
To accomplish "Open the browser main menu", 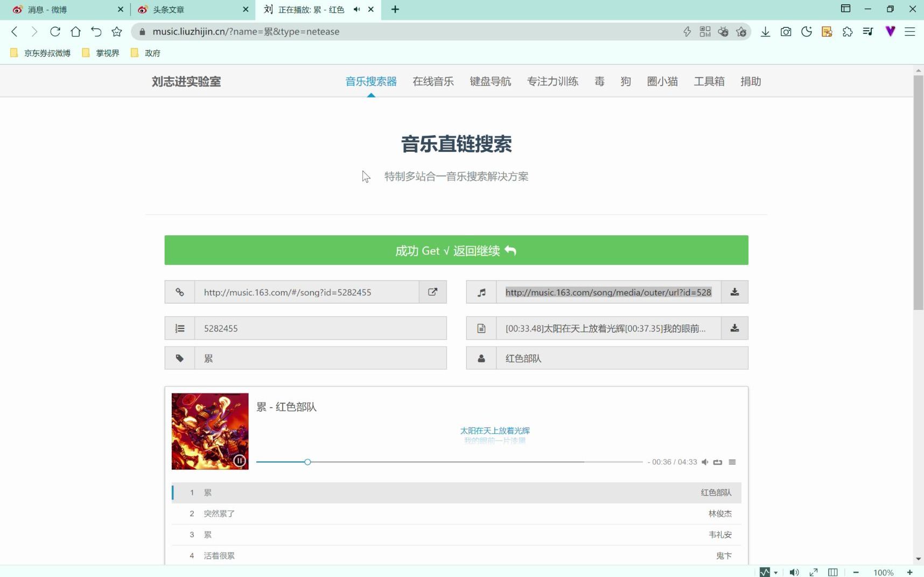I will point(909,32).
